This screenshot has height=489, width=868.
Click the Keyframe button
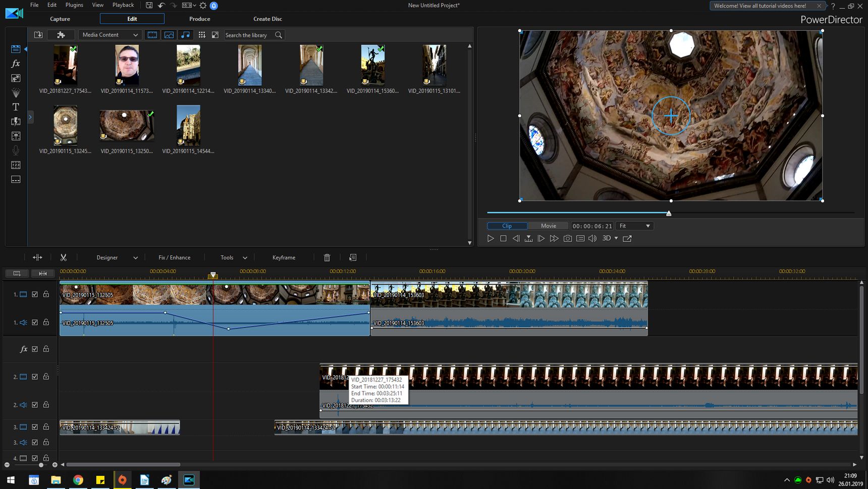pyautogui.click(x=284, y=258)
